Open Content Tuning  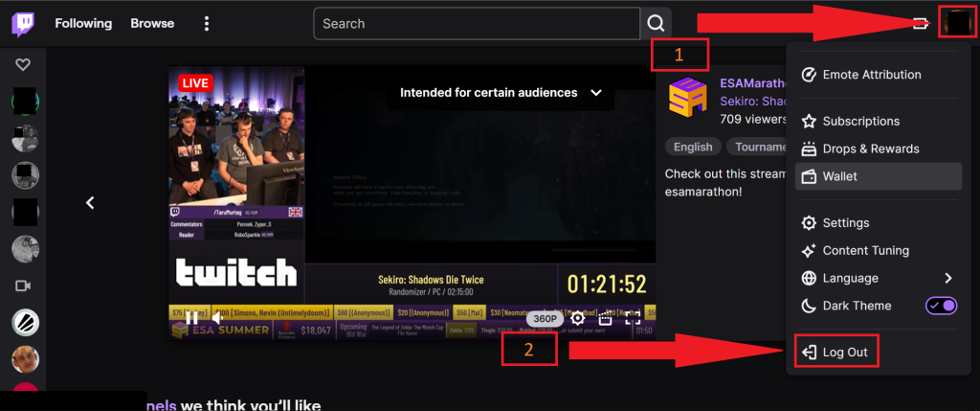(x=879, y=250)
